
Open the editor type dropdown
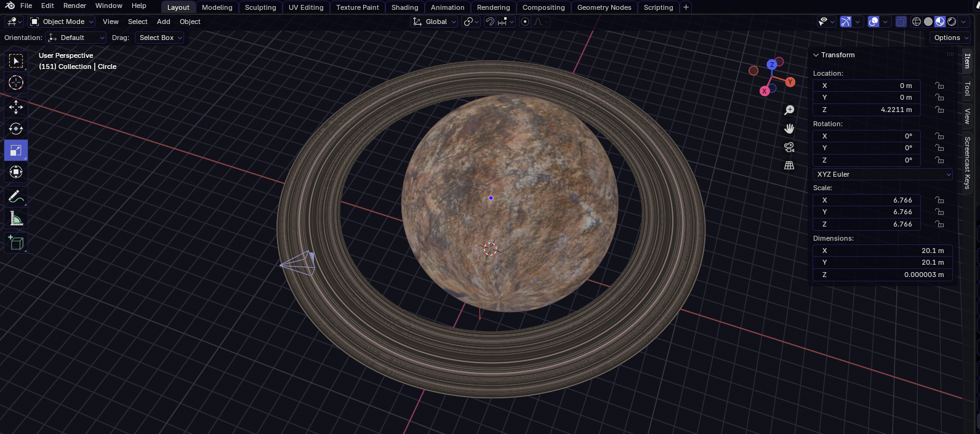coord(14,22)
